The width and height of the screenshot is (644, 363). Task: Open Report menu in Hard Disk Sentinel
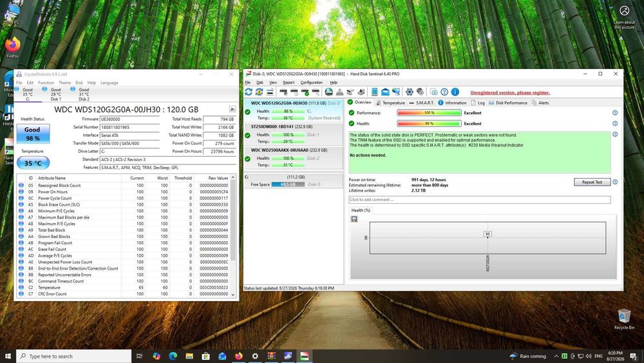coord(289,83)
